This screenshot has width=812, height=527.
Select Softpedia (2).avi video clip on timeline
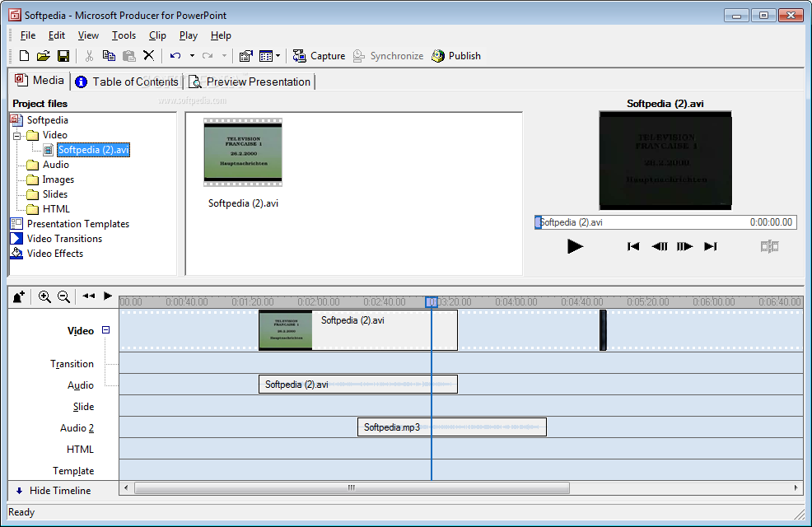[358, 330]
